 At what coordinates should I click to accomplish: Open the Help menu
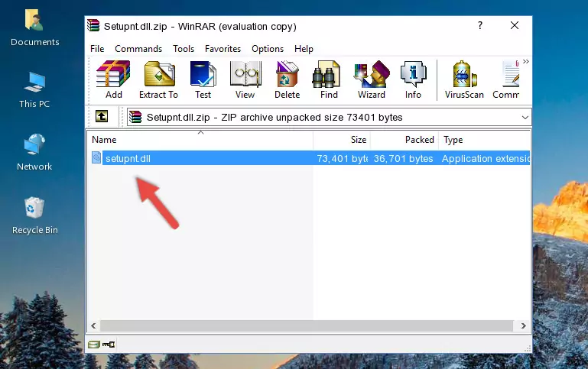click(304, 49)
